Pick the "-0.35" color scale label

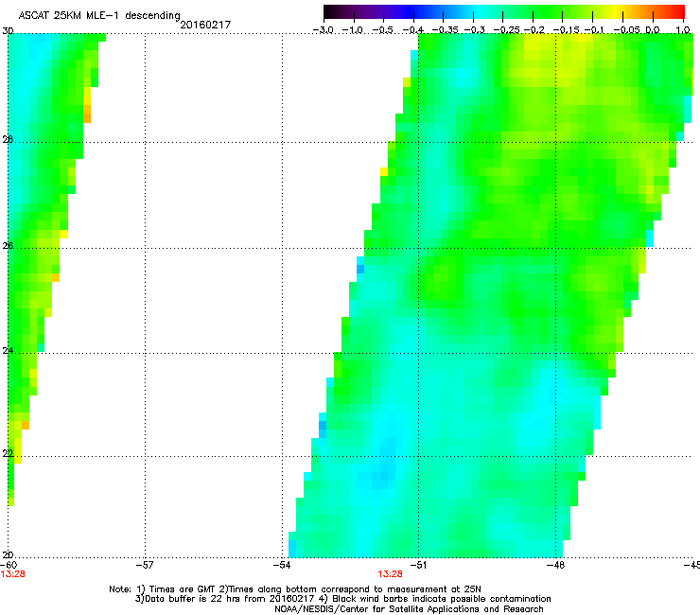445,30
